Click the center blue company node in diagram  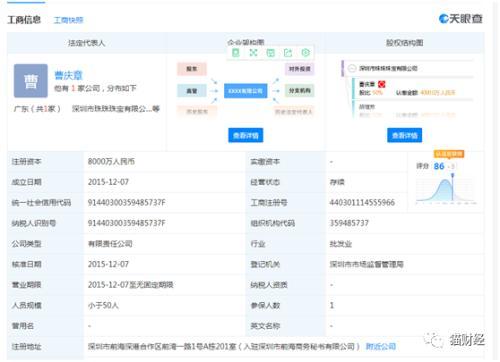246,91
